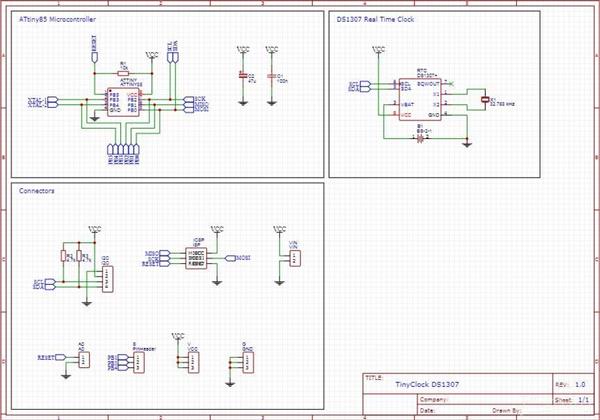Click the 'Connectors' section title

(x=37, y=190)
